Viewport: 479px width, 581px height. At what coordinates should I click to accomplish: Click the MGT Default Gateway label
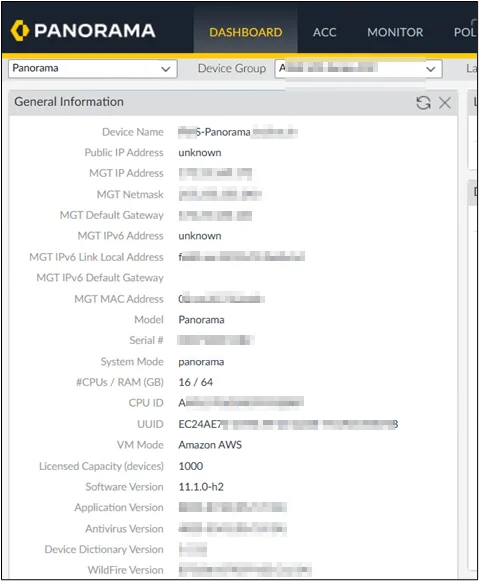point(112,215)
